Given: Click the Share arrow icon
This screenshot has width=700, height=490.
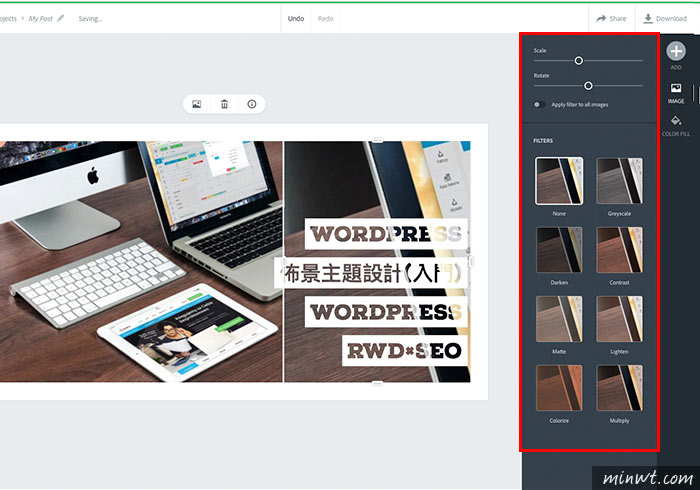Looking at the screenshot, I should tap(601, 18).
